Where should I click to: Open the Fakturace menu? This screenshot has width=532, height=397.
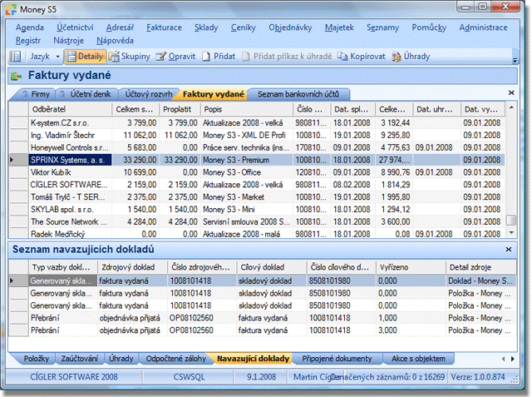tap(164, 27)
